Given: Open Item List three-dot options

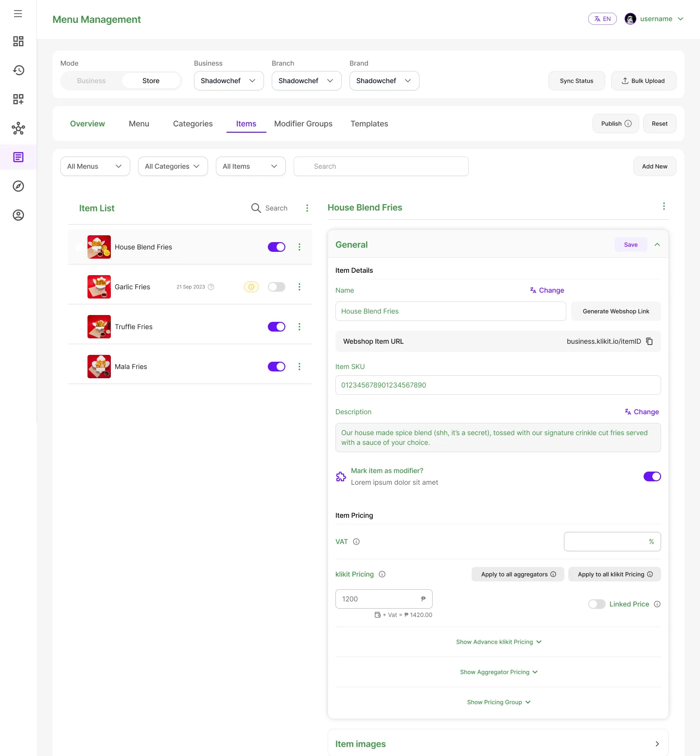Looking at the screenshot, I should click(x=307, y=208).
